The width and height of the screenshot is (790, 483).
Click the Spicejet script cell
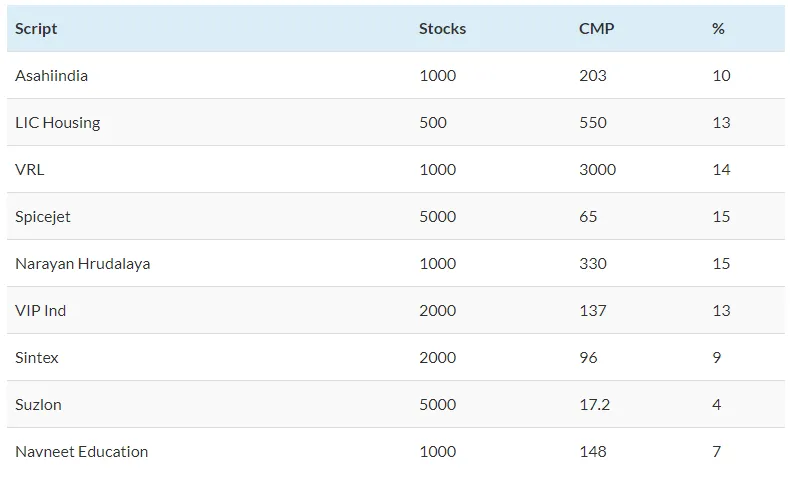43,217
